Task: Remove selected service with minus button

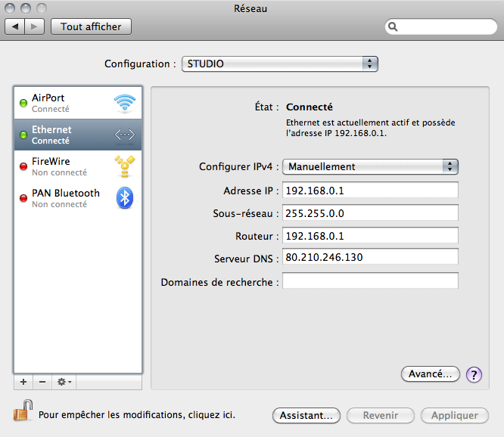Action: 42,382
